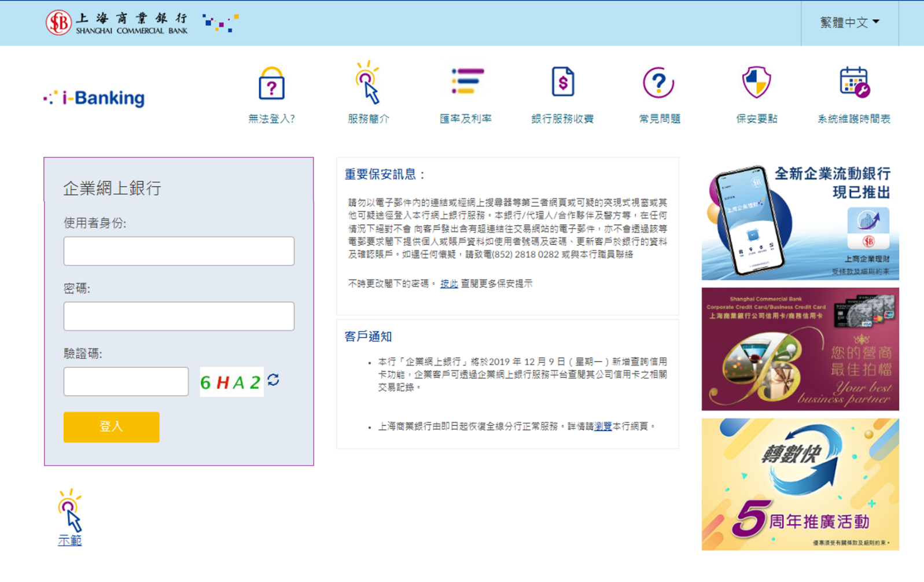Screen dimensions: 924x582
Task: Open the 瀏覽 link in customer notice
Action: tap(602, 426)
